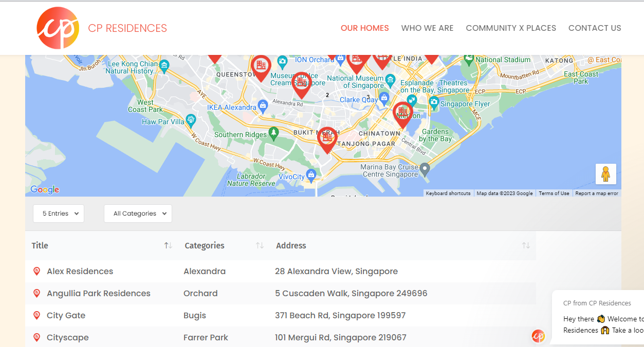Open the Pegman Street View control
The width and height of the screenshot is (644, 347).
606,174
